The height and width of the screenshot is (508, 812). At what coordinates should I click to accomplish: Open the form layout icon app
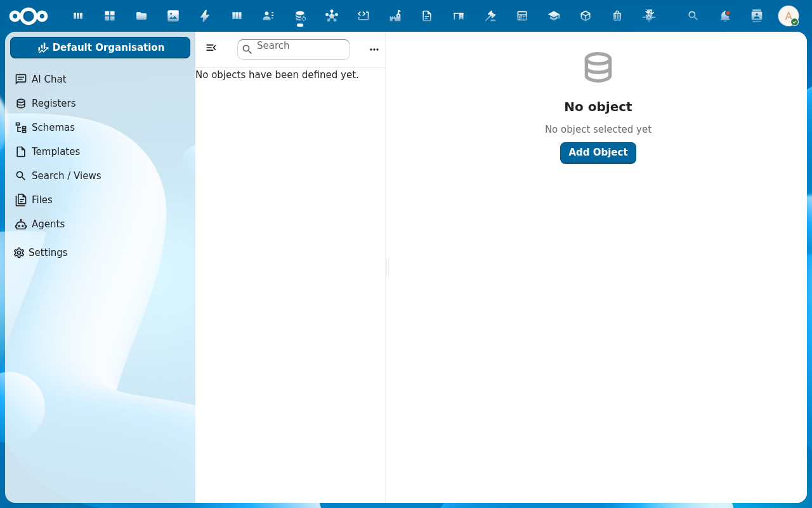coord(522,16)
